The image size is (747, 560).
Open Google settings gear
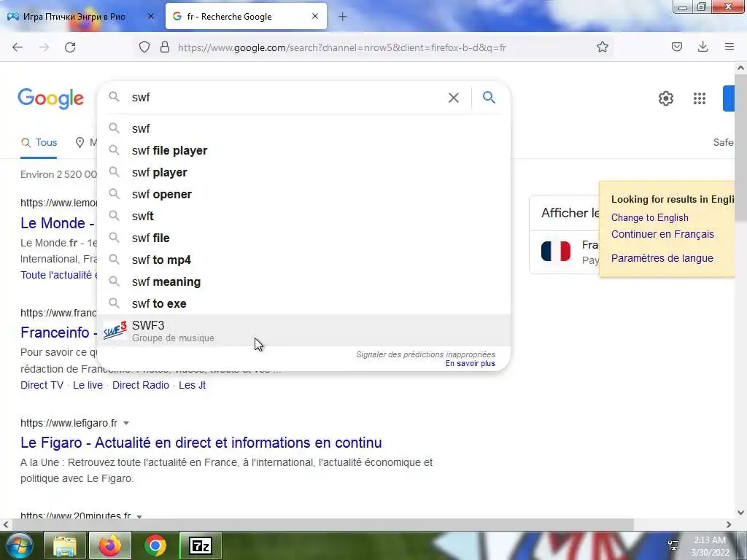click(665, 98)
